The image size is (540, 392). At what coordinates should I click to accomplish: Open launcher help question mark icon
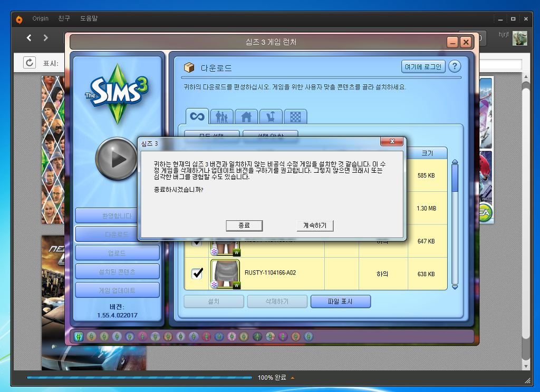(x=455, y=66)
